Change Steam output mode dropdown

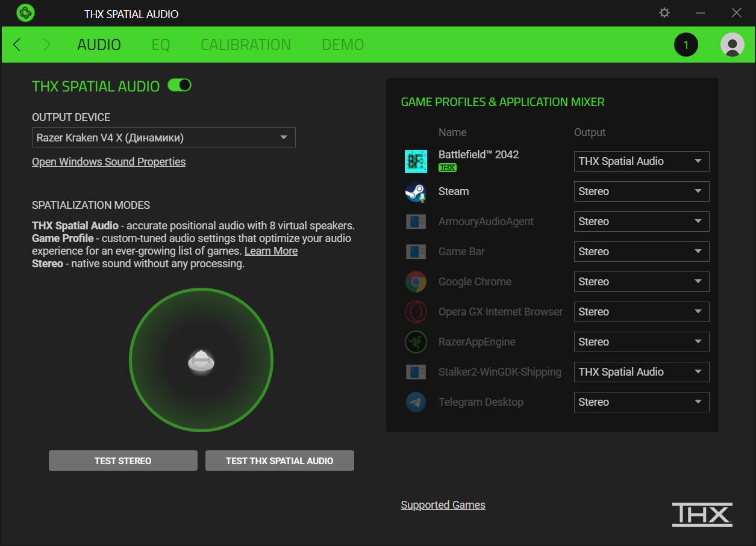[x=642, y=191]
